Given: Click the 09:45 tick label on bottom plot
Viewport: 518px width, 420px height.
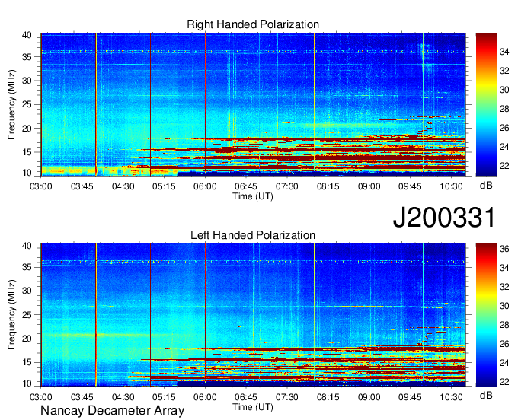Looking at the screenshot, I should [x=410, y=397].
